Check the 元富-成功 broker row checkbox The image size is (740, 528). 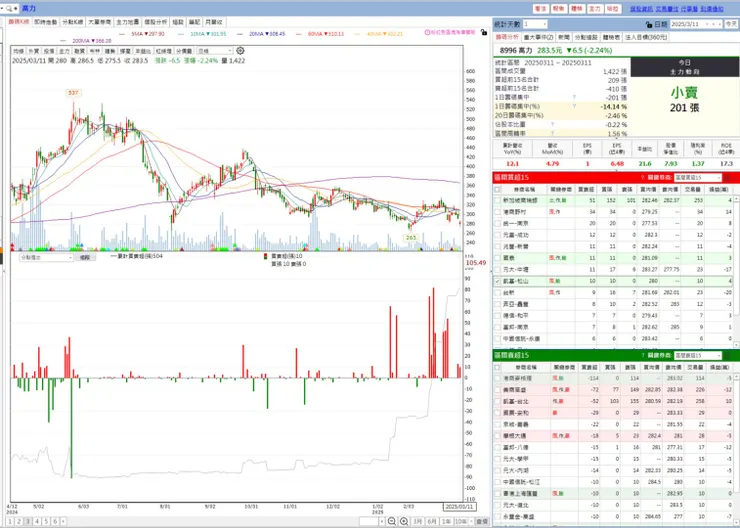coord(497,235)
